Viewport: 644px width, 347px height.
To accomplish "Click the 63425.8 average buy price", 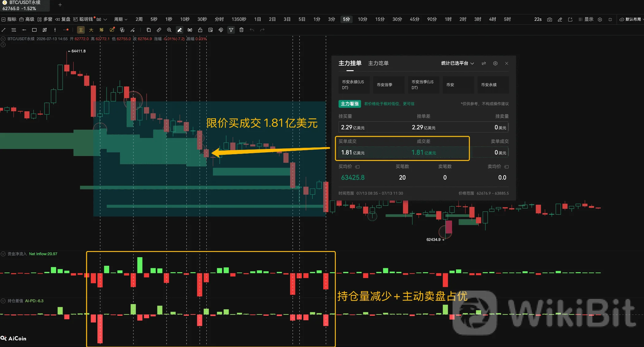I will click(x=353, y=177).
